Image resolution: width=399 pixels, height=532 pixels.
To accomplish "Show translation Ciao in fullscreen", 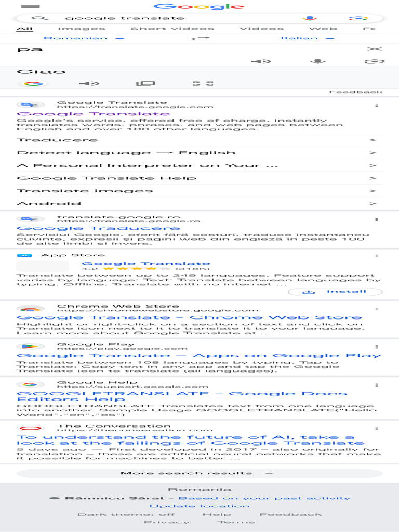I will [203, 84].
